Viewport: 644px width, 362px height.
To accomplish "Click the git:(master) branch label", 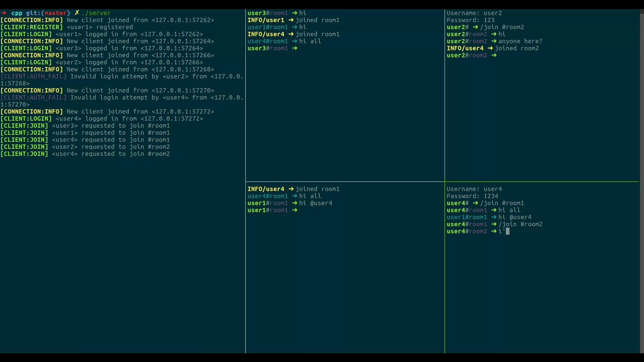I will pos(48,13).
